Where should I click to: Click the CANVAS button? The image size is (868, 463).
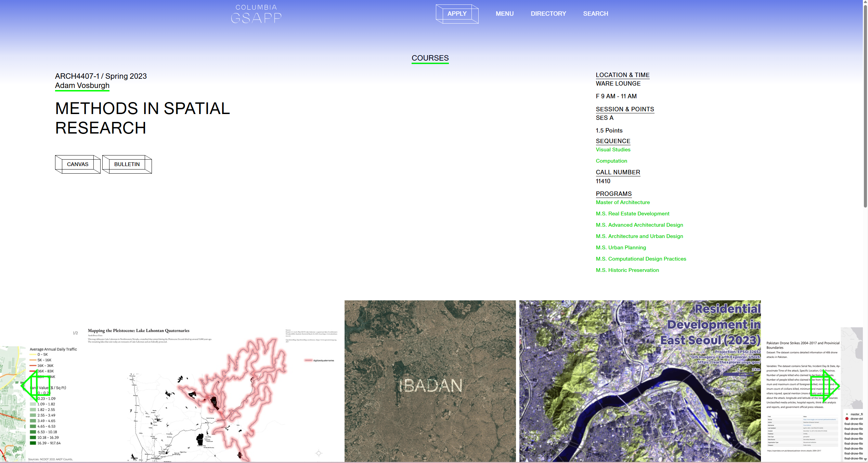[x=78, y=164]
